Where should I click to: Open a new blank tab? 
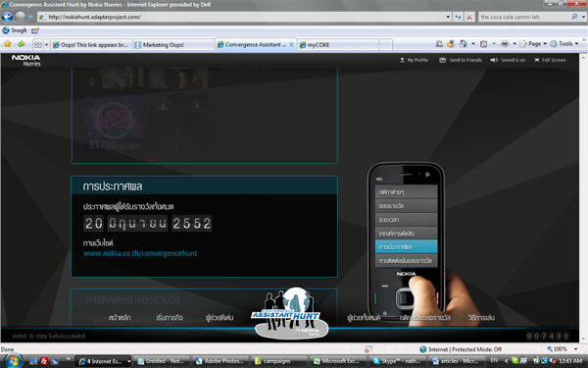coord(385,45)
